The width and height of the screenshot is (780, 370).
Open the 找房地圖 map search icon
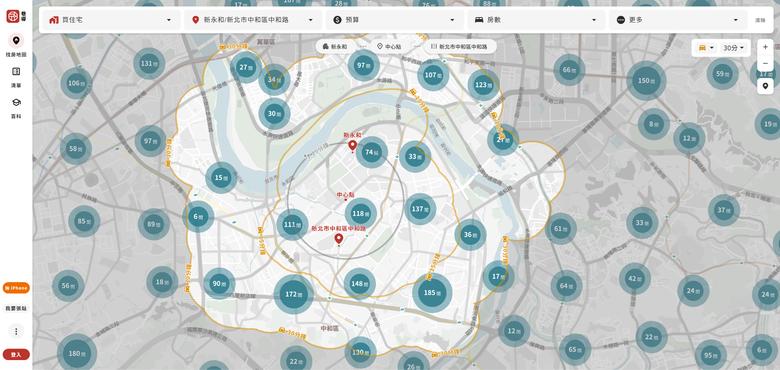pyautogui.click(x=16, y=40)
